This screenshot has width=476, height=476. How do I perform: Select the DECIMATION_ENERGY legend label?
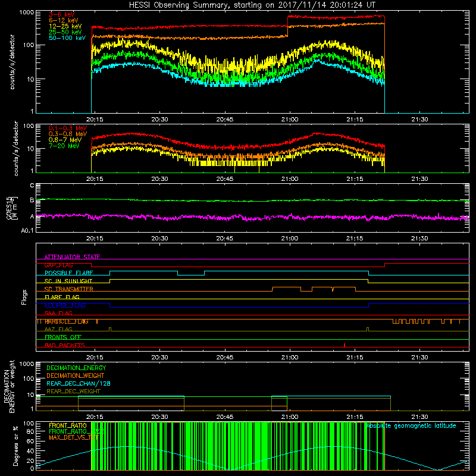76,368
